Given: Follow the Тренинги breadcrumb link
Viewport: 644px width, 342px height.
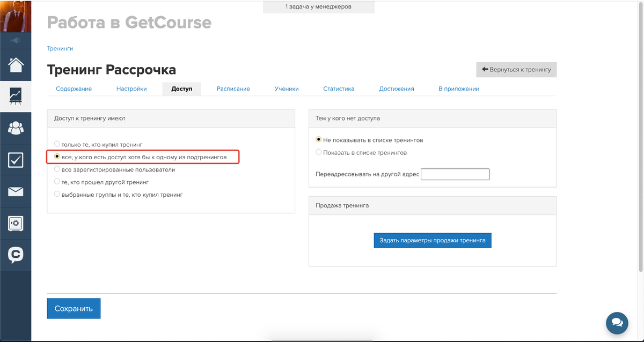Looking at the screenshot, I should click(x=60, y=48).
